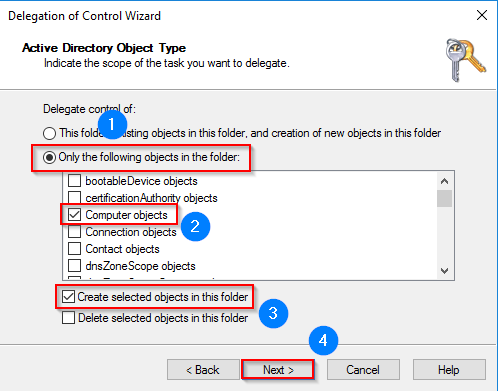Image resolution: width=498 pixels, height=391 pixels.
Task: Uncheck the Computer objects checkbox
Action: [74, 215]
